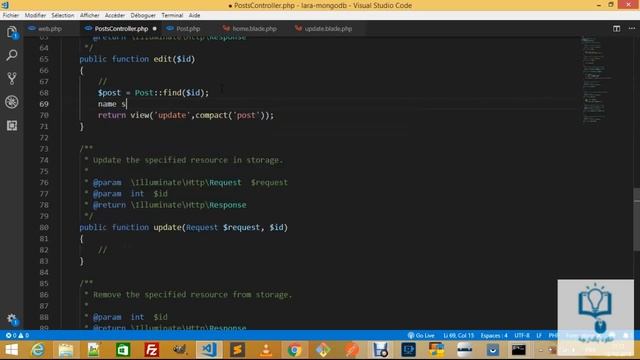Click the 'return view('update',compact('post'));' line
Image resolution: width=640 pixels, height=360 pixels.
[186, 115]
